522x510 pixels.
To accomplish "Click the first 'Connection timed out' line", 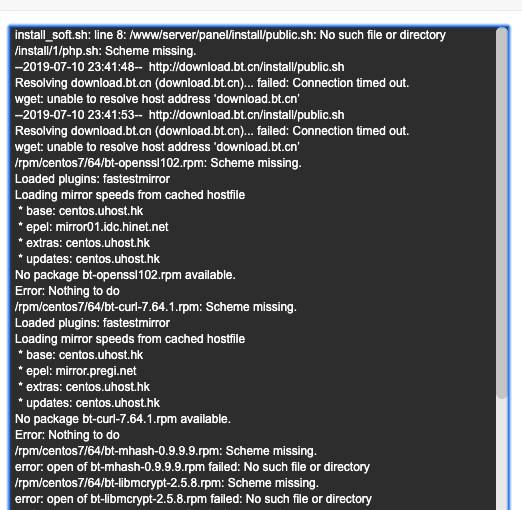I will point(212,83).
